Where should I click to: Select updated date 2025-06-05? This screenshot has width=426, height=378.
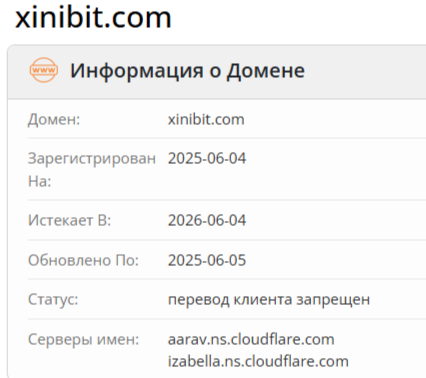pyautogui.click(x=207, y=260)
